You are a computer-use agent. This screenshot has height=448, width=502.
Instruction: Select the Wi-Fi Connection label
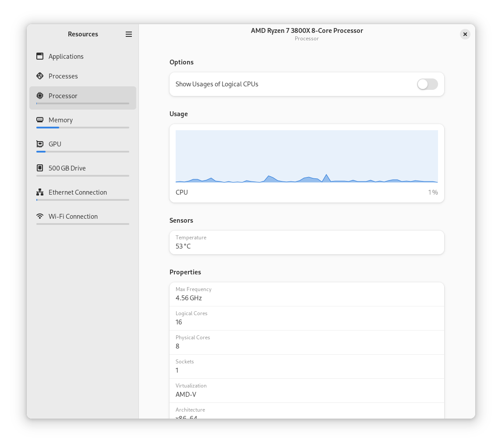[x=73, y=216]
